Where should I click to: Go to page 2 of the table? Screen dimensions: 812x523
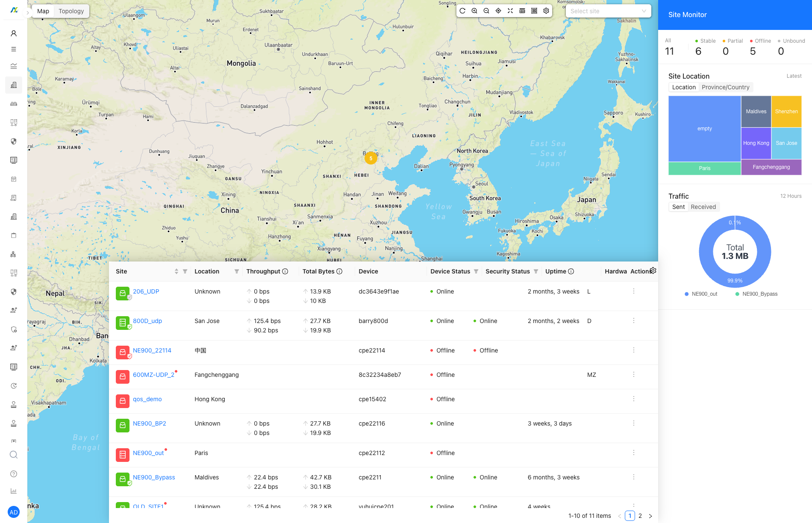click(x=640, y=516)
